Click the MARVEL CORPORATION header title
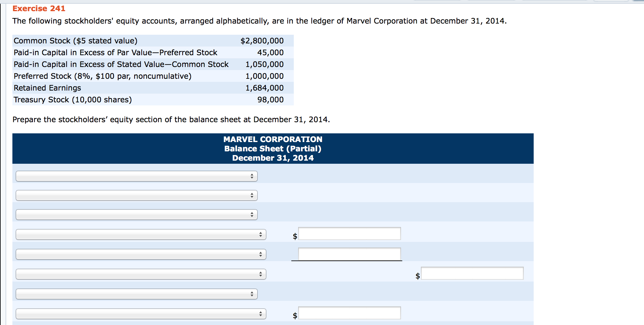Image resolution: width=644 pixels, height=325 pixels. (273, 139)
